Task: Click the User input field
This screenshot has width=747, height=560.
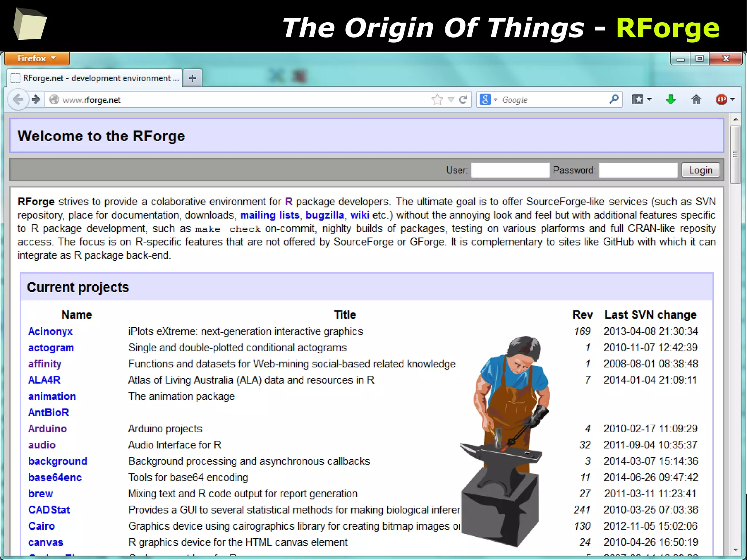Action: (510, 170)
